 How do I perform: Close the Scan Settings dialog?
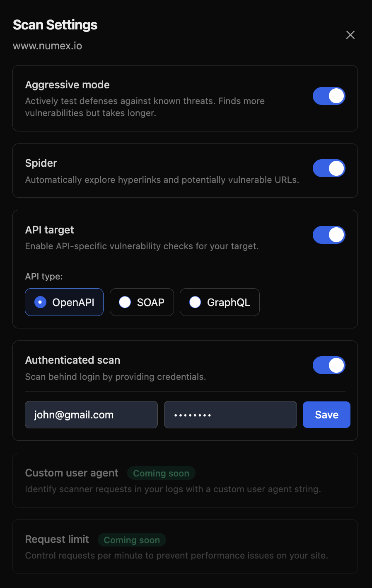click(350, 35)
